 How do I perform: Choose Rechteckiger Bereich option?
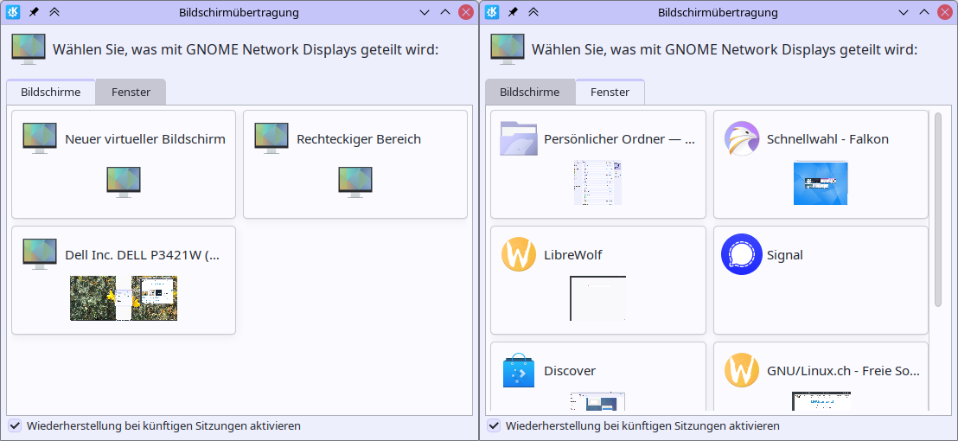point(356,164)
